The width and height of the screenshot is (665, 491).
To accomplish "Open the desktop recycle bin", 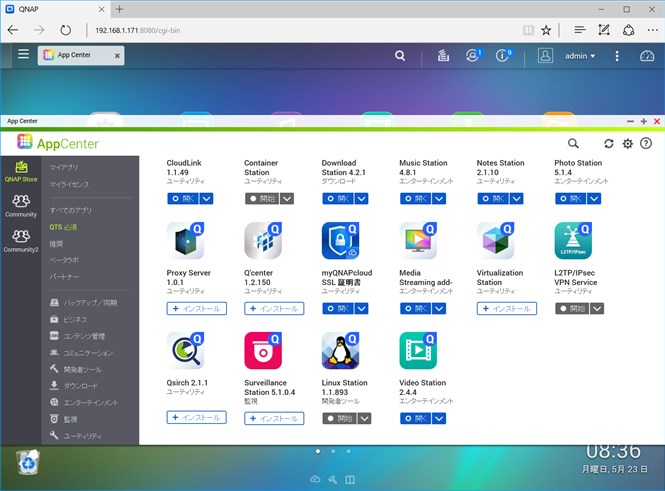I will (28, 462).
